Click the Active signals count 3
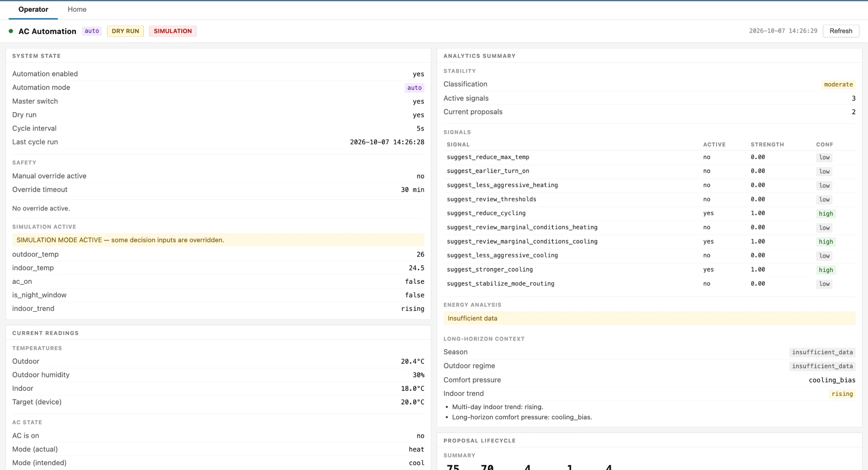Image resolution: width=868 pixels, height=470 pixels. 854,98
